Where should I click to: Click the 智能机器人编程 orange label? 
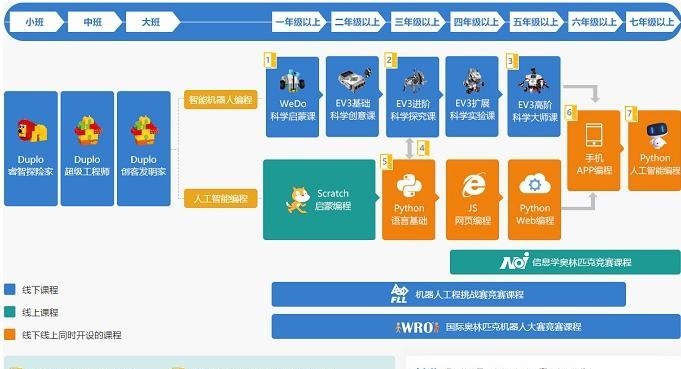[x=221, y=100]
